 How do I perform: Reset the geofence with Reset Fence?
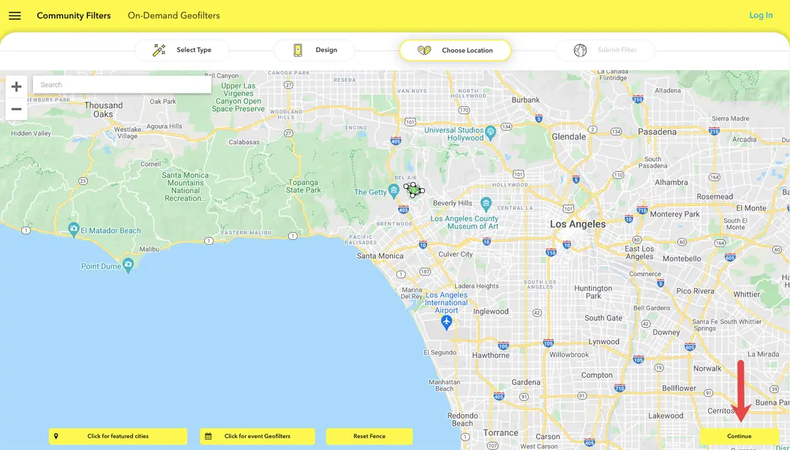369,436
